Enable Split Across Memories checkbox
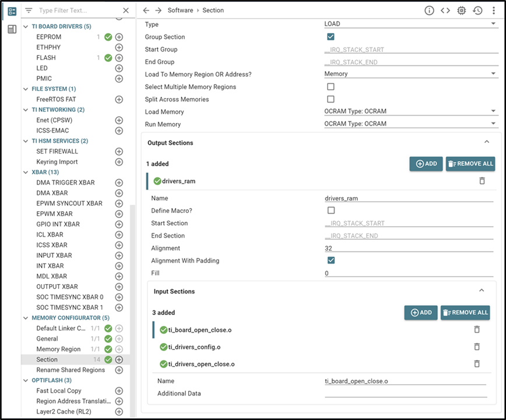The height and width of the screenshot is (420, 506). point(331,99)
